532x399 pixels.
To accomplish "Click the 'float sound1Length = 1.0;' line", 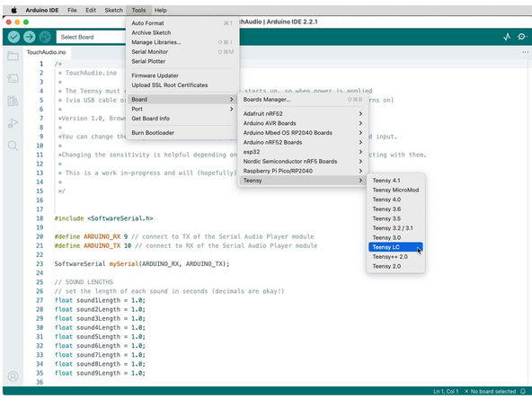I will 100,300.
